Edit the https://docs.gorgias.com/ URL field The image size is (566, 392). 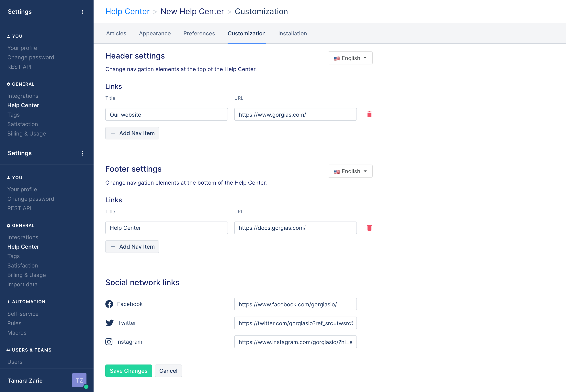[x=295, y=228]
